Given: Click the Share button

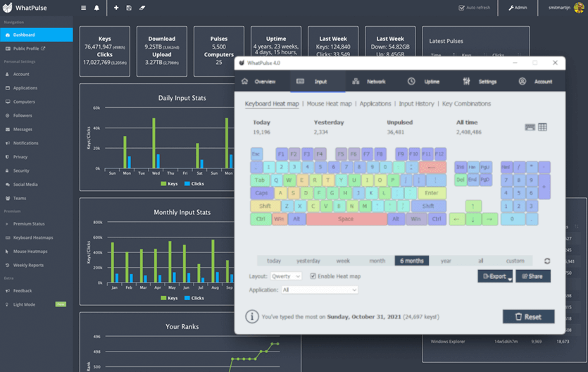Looking at the screenshot, I should tap(533, 276).
